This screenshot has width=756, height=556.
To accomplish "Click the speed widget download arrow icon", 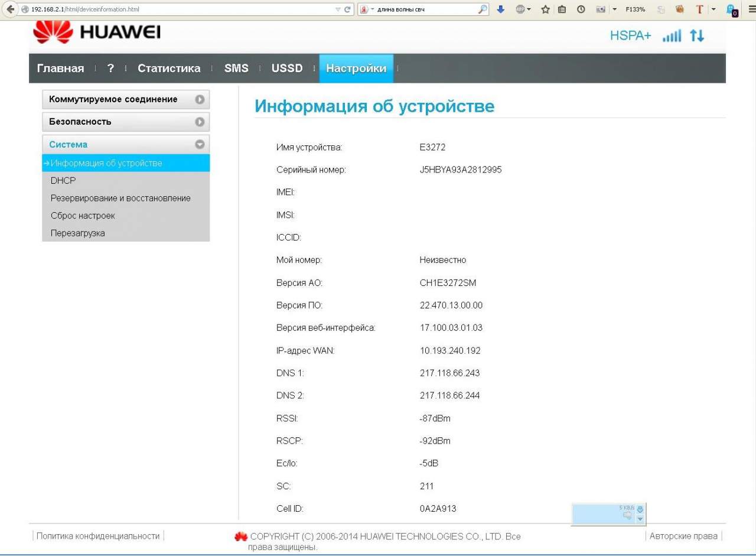I will pos(640,508).
